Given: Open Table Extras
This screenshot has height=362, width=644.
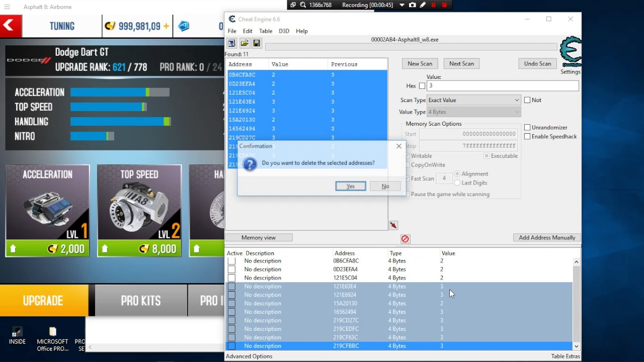Looking at the screenshot, I should (x=566, y=356).
